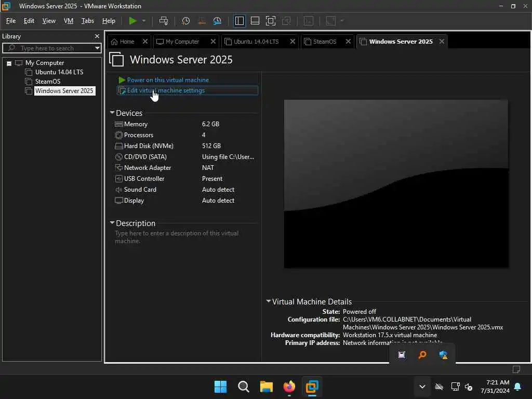532x399 pixels.
Task: Click the Network Adapter device icon
Action: tap(119, 168)
